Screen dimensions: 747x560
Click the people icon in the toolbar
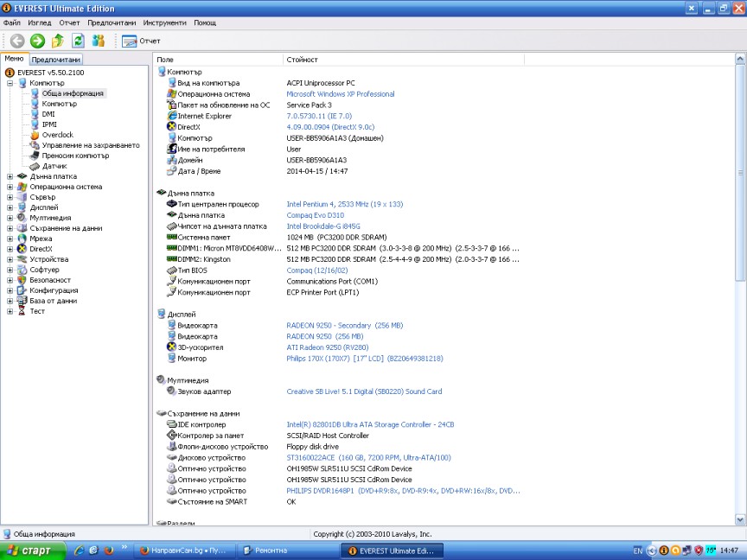tap(99, 41)
